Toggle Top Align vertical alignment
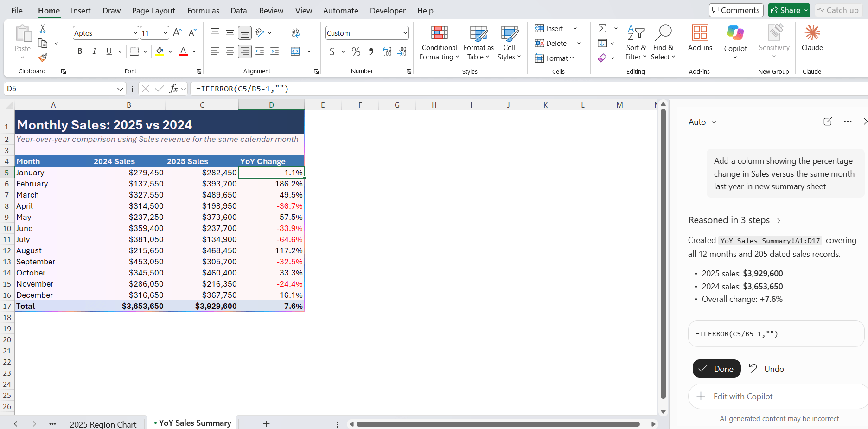The width and height of the screenshot is (868, 429). pos(215,32)
